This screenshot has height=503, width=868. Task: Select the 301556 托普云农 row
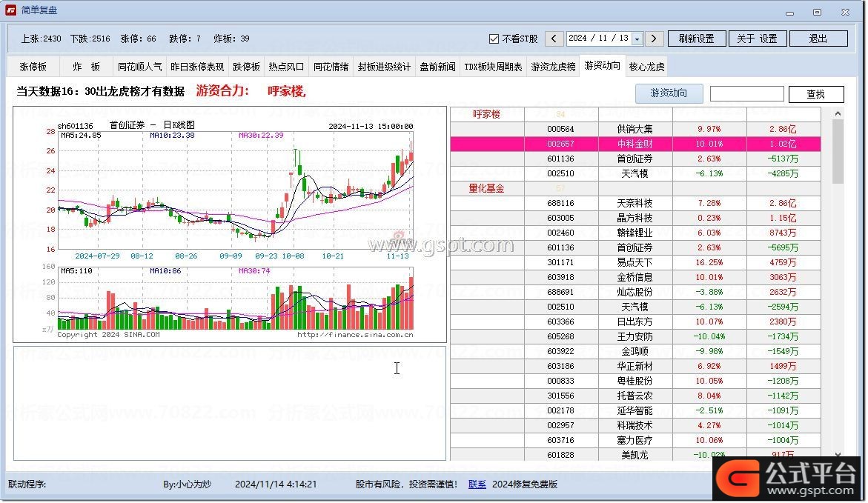pos(635,396)
